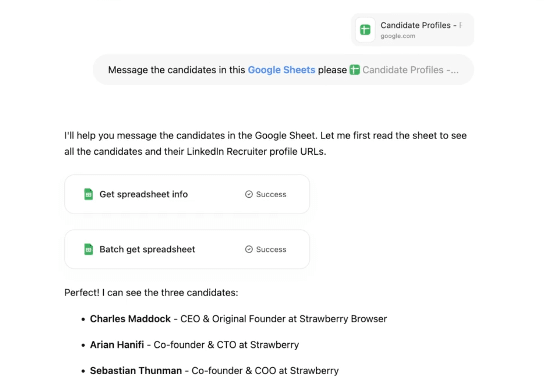The width and height of the screenshot is (544, 392).
Task: Click the word Message in the user prompt
Action: click(x=128, y=70)
